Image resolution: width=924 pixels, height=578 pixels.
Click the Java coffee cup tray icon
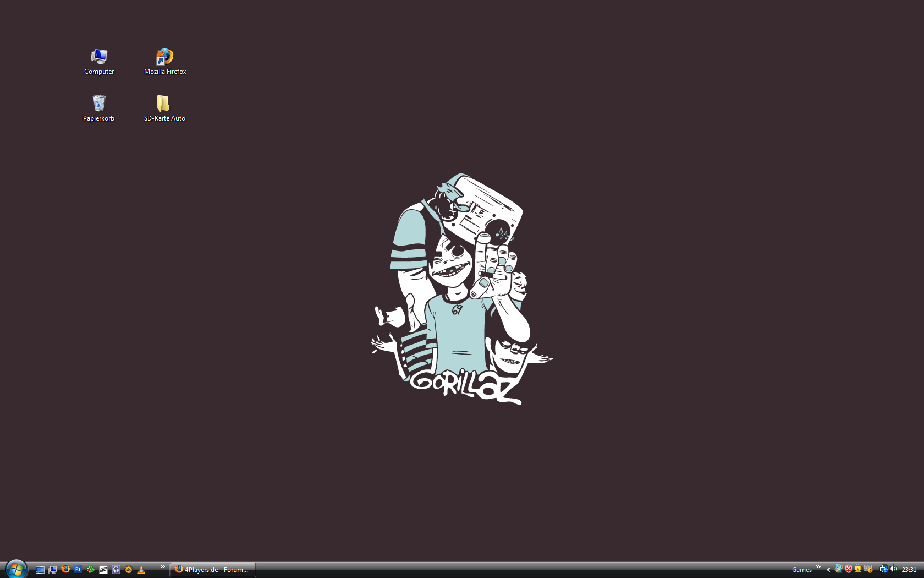pyautogui.click(x=858, y=569)
